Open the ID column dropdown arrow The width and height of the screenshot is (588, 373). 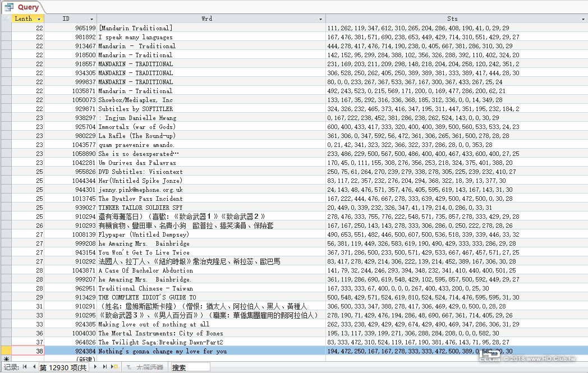[91, 19]
